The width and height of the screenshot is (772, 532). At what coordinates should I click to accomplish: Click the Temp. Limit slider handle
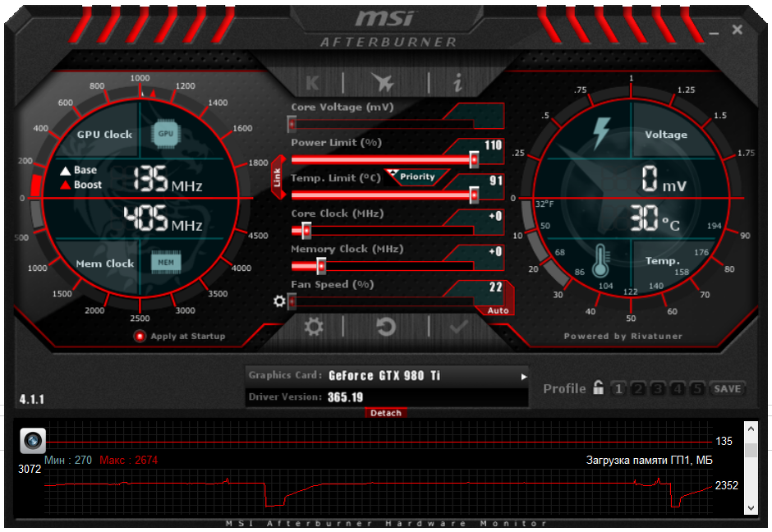click(474, 195)
